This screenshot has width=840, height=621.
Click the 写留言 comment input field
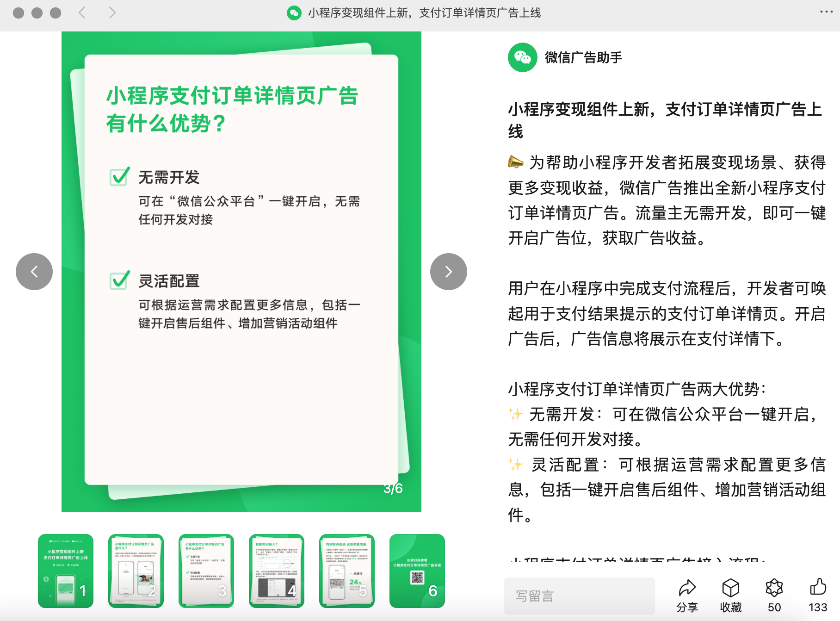[x=580, y=596]
